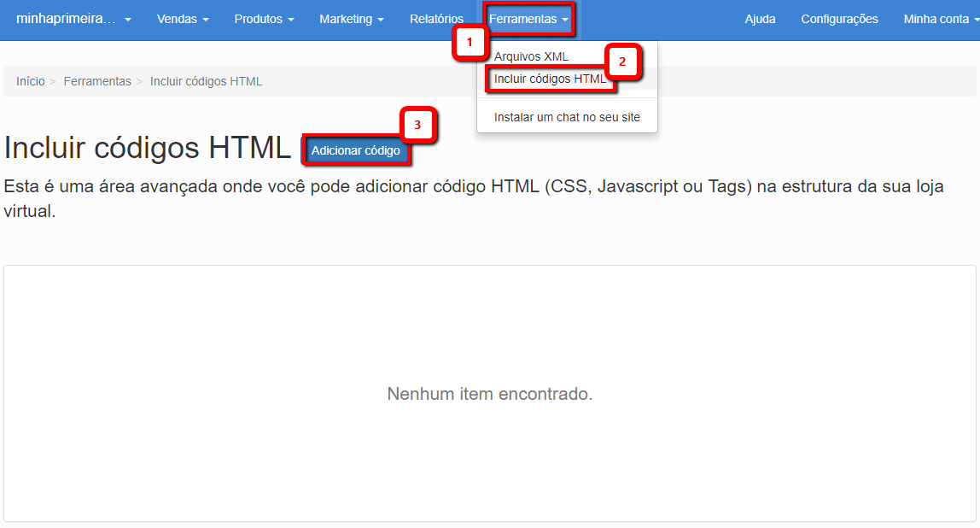
Task: Click the Início breadcrumb link
Action: point(31,81)
